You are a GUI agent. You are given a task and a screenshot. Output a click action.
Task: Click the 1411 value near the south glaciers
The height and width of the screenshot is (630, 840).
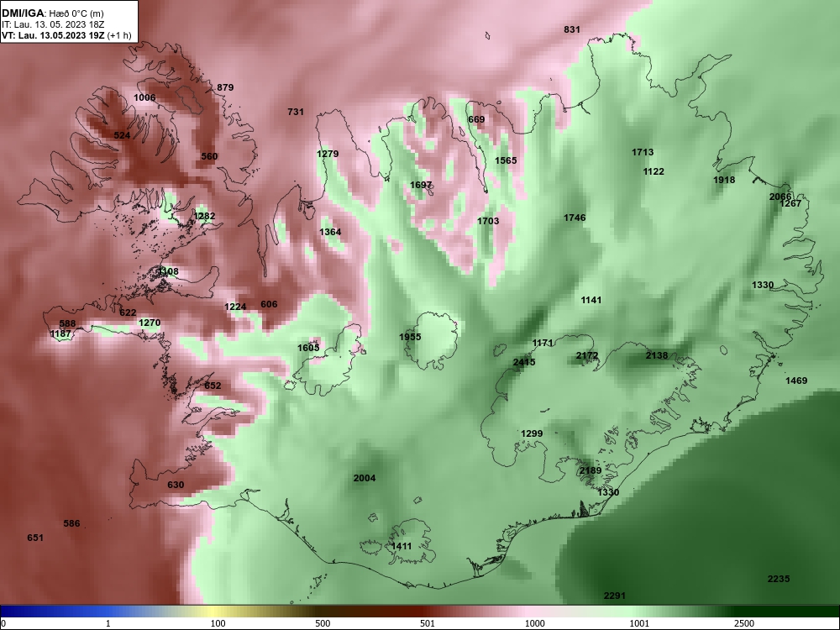pos(402,547)
